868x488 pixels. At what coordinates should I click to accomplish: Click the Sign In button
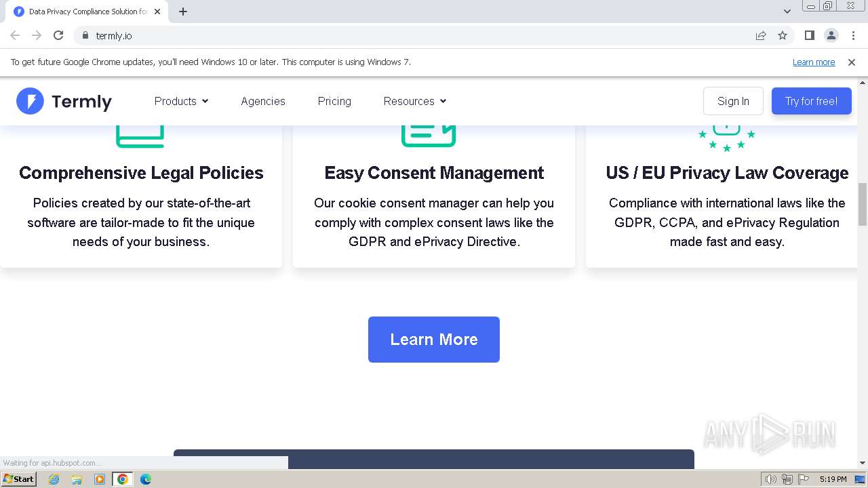tap(733, 101)
